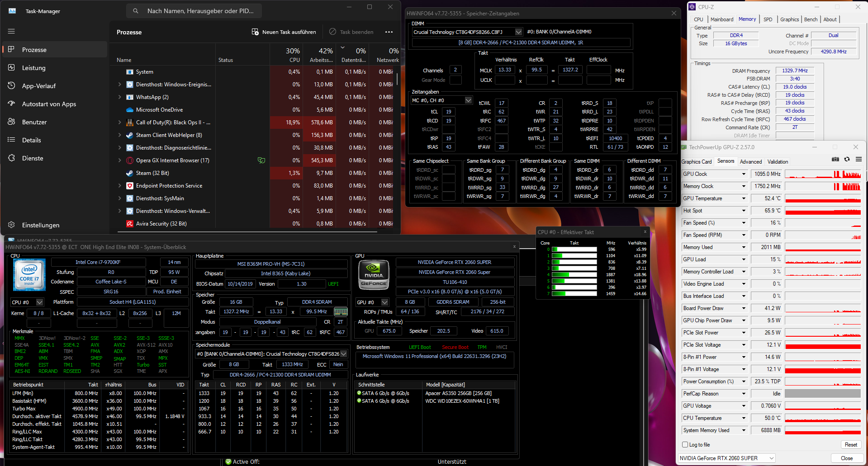Select Prozesse in the Task-Manager sidebar
This screenshot has height=466, width=868.
pyautogui.click(x=55, y=50)
